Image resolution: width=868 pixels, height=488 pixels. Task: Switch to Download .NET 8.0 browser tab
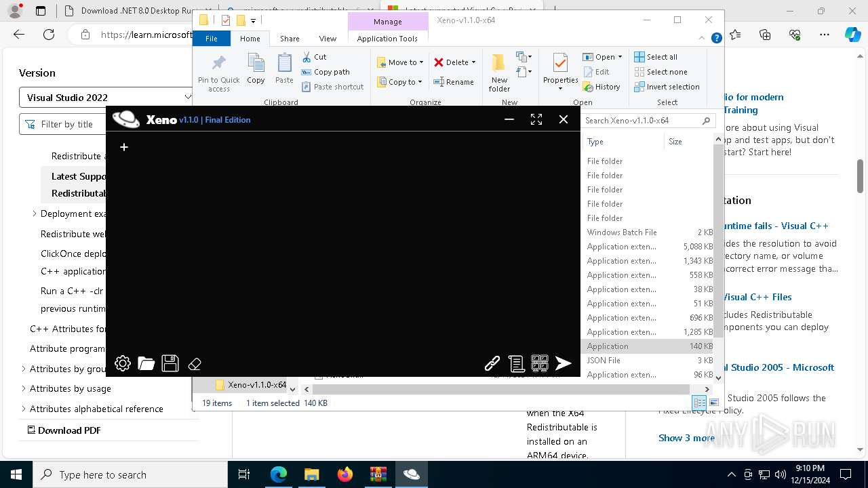click(x=136, y=11)
